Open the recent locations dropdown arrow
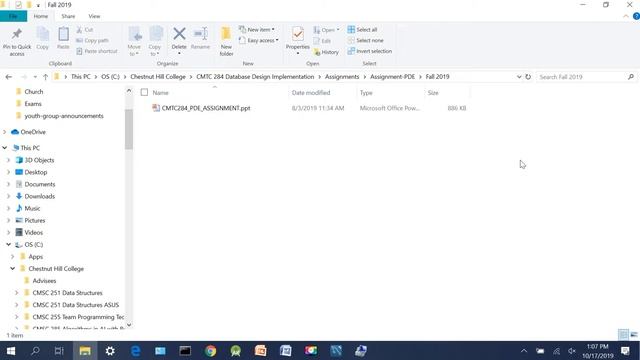 [x=35, y=77]
